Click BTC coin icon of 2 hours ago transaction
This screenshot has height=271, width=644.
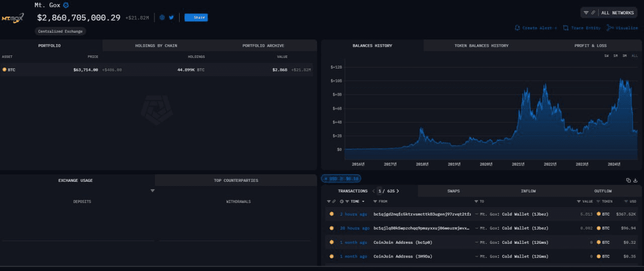(332, 214)
